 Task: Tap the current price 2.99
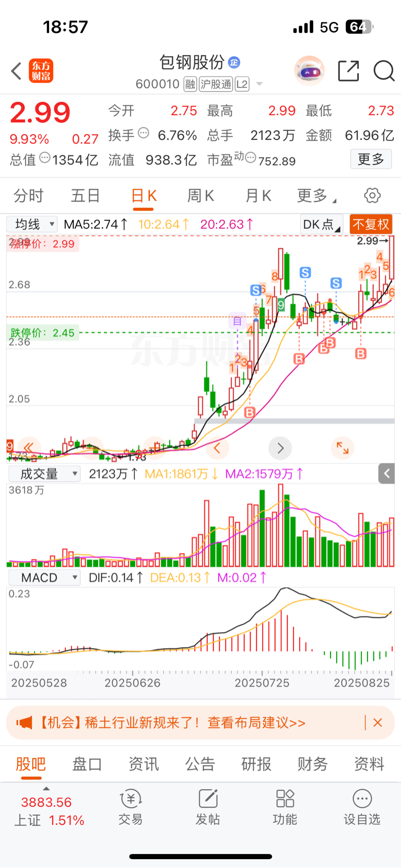pyautogui.click(x=40, y=113)
